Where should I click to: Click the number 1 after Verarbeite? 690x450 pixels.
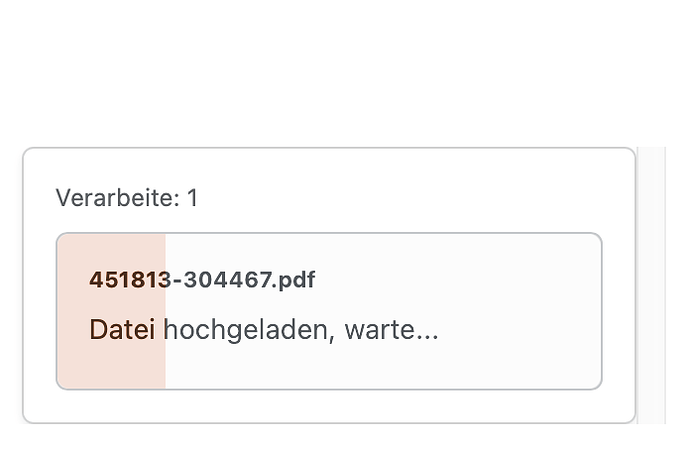point(193,198)
